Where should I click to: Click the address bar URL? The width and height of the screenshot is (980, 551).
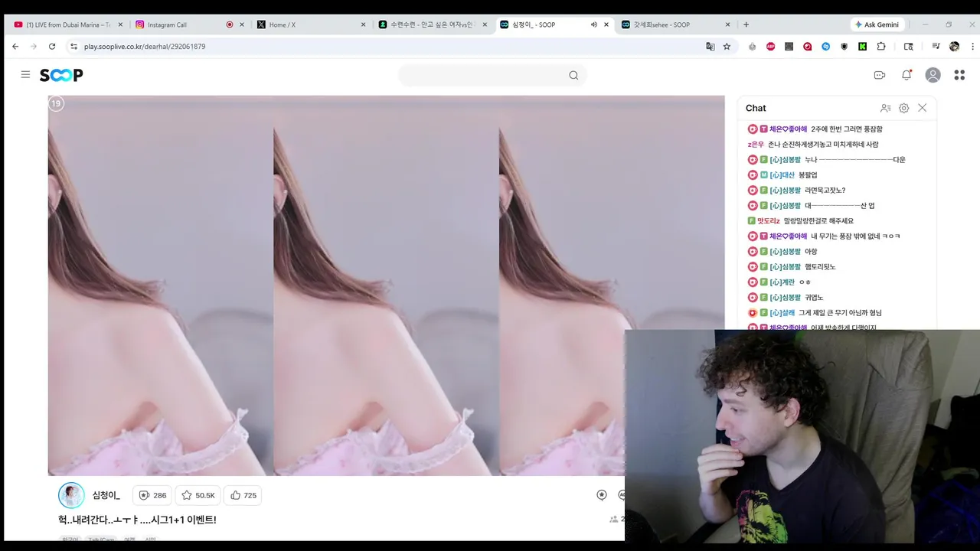(145, 47)
